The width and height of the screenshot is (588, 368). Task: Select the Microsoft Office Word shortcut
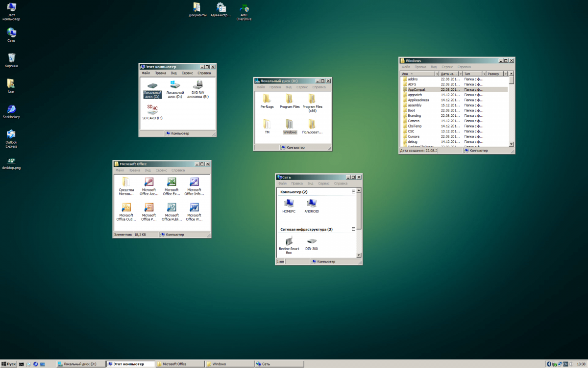194,208
